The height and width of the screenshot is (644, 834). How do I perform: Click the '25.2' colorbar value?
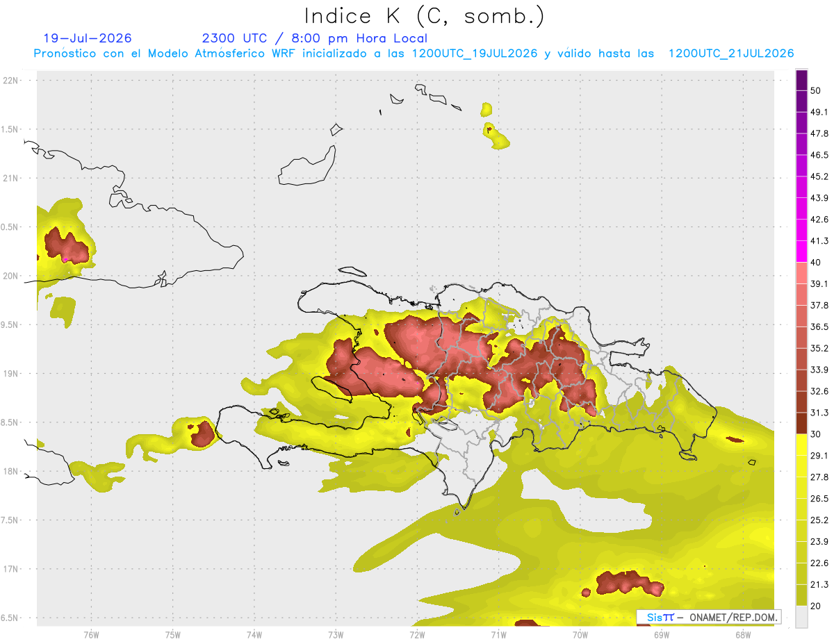tap(819, 520)
